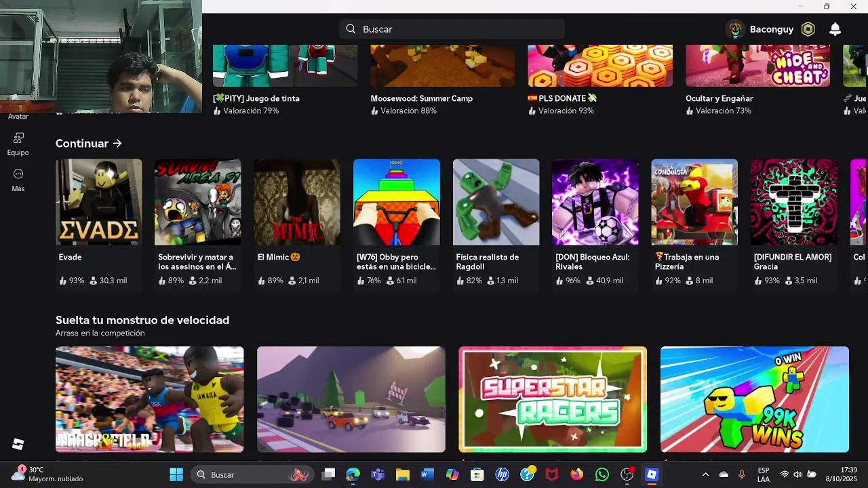Click Ocultar y Engañar title
This screenshot has height=488, width=868.
point(719,98)
